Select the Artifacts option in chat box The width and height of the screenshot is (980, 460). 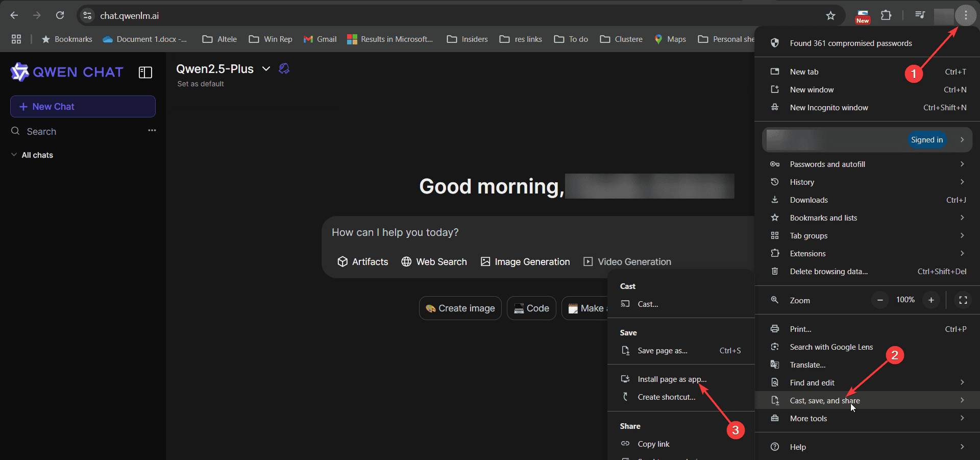[362, 261]
